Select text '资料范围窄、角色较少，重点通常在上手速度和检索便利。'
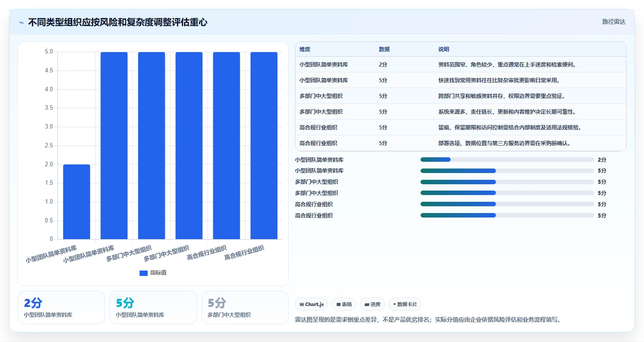This screenshot has width=644, height=342. (507, 65)
